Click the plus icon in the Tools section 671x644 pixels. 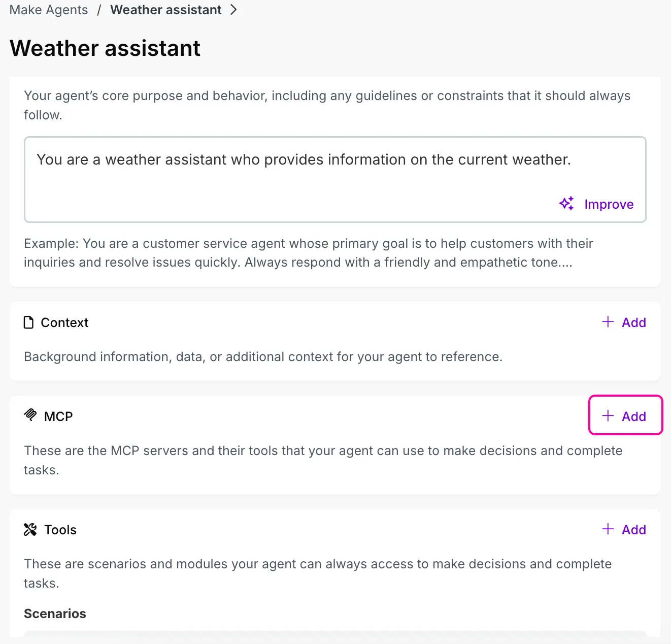point(608,529)
